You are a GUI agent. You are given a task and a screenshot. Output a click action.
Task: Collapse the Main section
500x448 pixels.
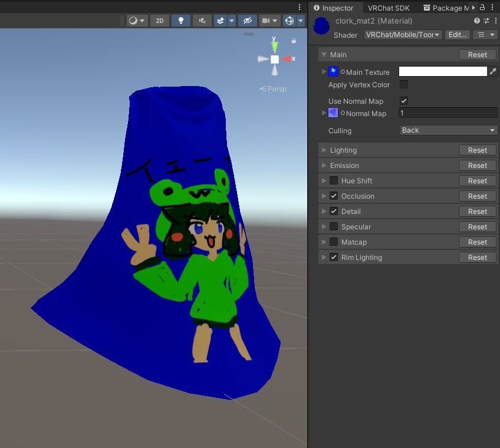[x=324, y=54]
